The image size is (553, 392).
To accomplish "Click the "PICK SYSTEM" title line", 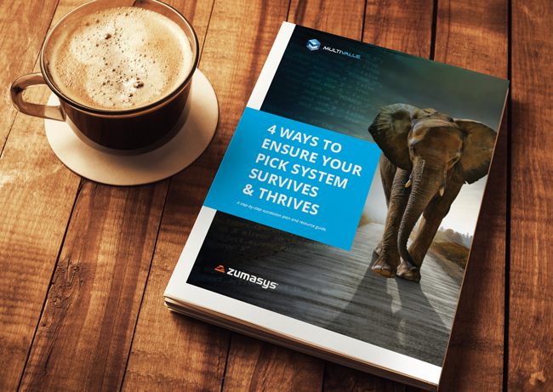I will 301,171.
